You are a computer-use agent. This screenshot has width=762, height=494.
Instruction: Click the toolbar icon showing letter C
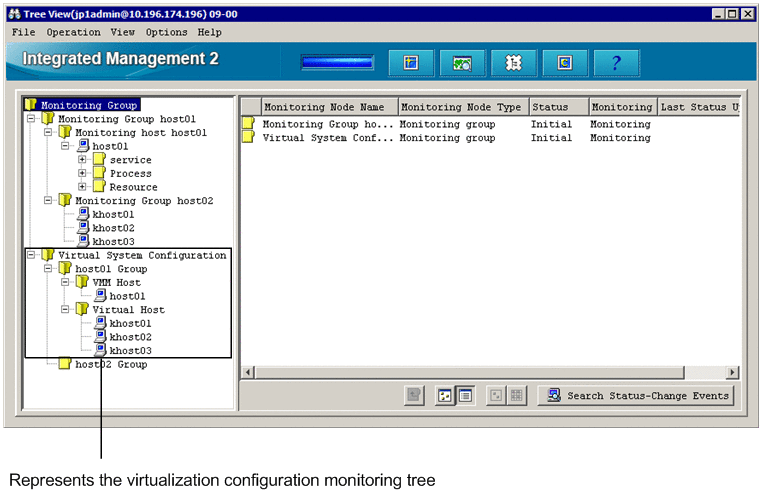click(x=565, y=62)
